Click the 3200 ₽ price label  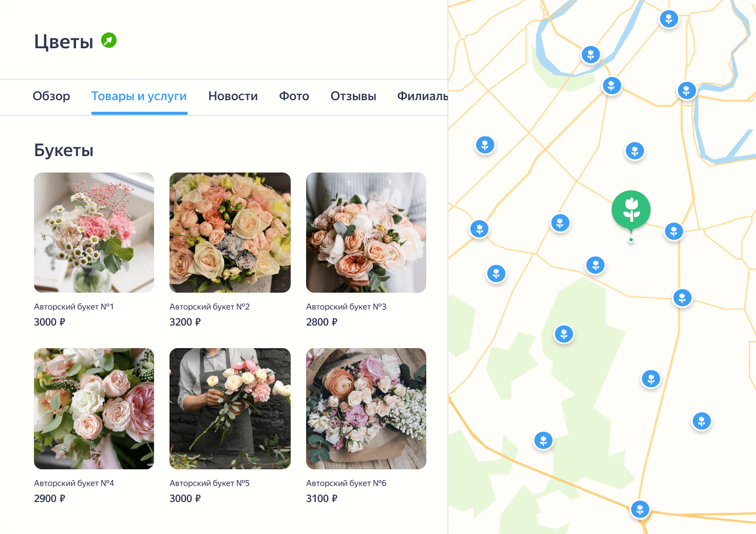185,322
